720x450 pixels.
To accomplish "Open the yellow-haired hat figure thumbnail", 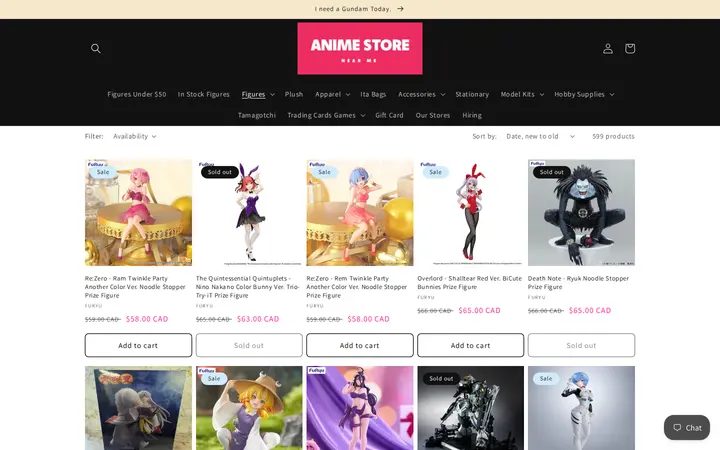I will [x=249, y=408].
